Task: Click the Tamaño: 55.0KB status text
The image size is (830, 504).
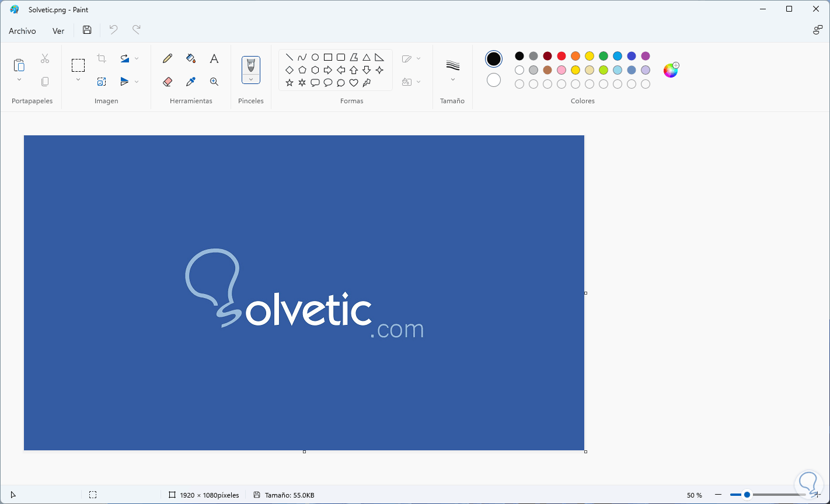Action: tap(290, 495)
